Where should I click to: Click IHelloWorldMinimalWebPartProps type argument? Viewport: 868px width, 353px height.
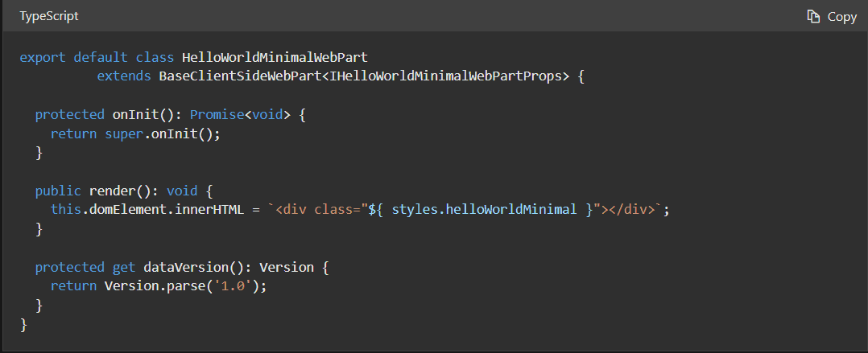tap(445, 76)
